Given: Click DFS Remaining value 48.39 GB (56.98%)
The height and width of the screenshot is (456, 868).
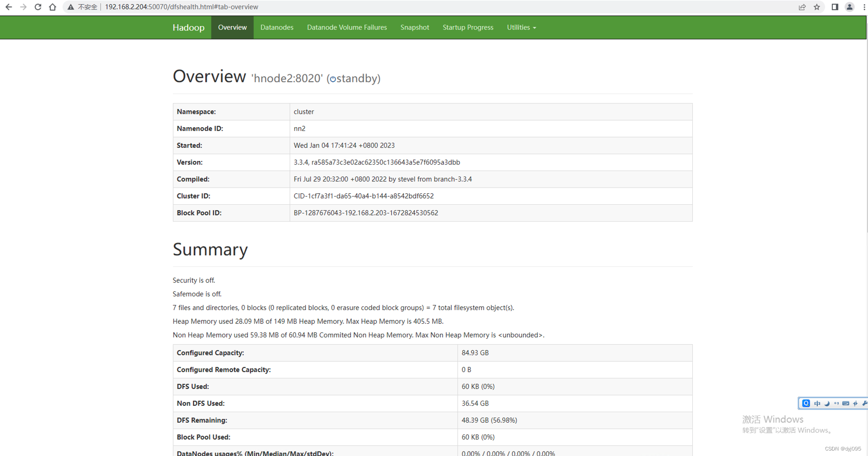Looking at the screenshot, I should pos(489,420).
